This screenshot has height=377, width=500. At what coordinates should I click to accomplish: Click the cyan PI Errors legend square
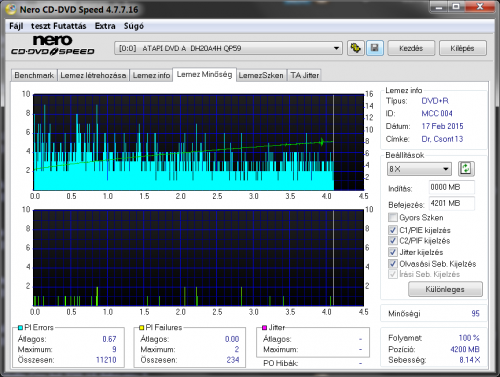pos(20,328)
